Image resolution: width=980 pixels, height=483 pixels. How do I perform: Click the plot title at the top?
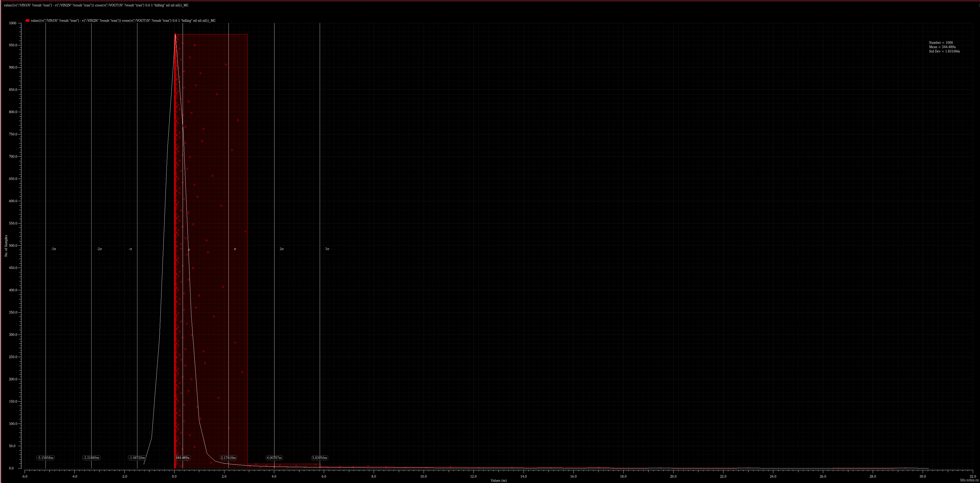[96, 5]
